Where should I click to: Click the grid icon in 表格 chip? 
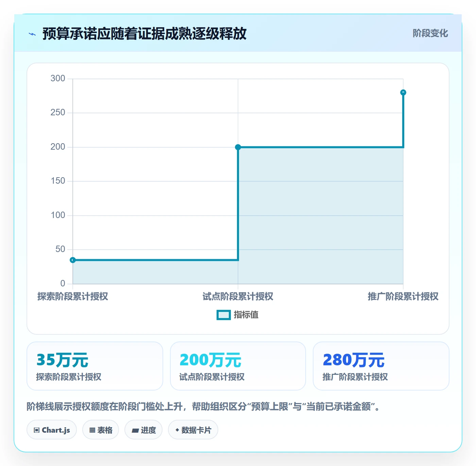[92, 430]
